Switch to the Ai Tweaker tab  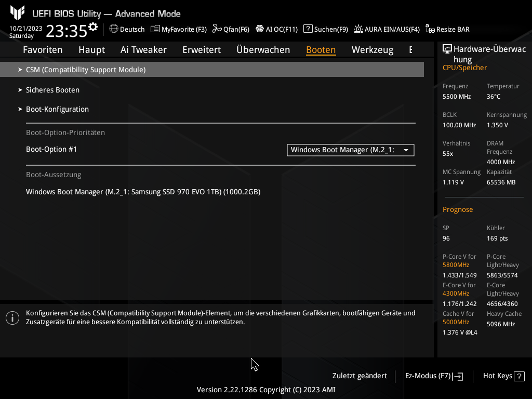click(143, 50)
